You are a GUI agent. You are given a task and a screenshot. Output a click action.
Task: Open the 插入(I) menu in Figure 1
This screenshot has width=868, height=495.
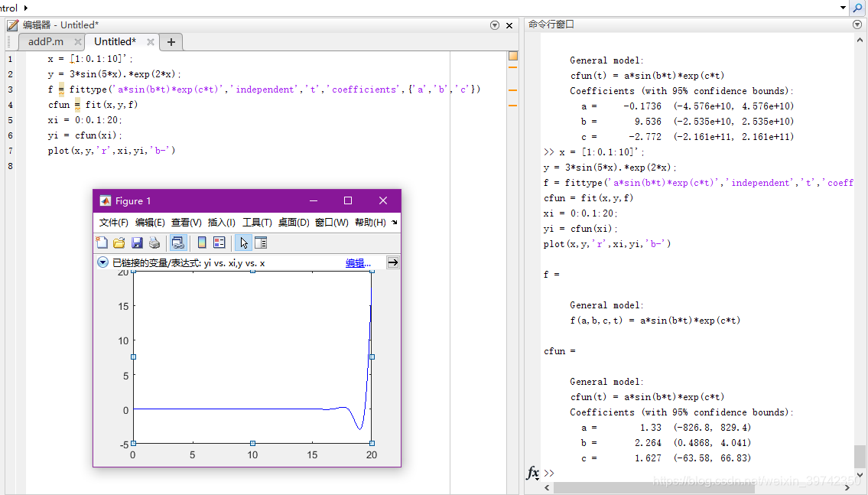coord(220,223)
